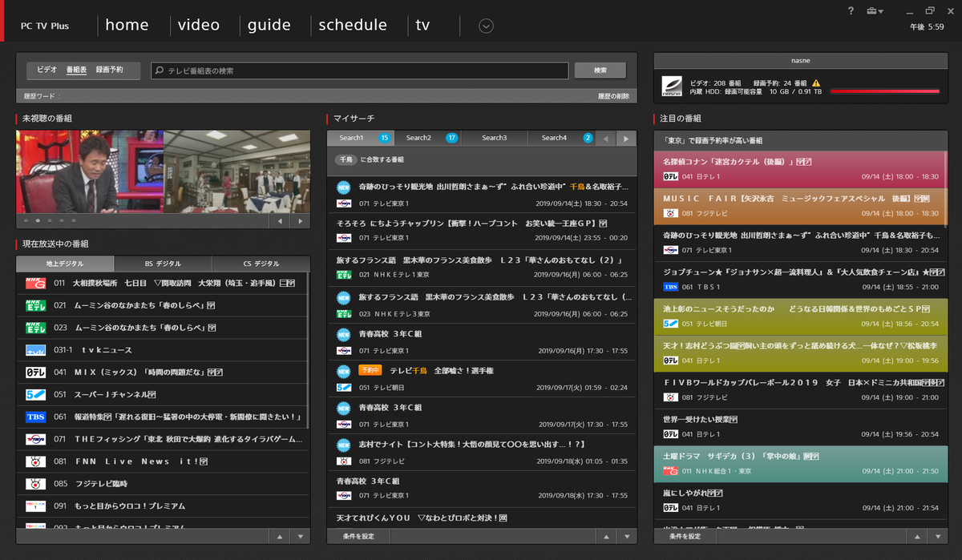The image size is (962, 560).
Task: Page up the My Search results
Action: coord(606,536)
